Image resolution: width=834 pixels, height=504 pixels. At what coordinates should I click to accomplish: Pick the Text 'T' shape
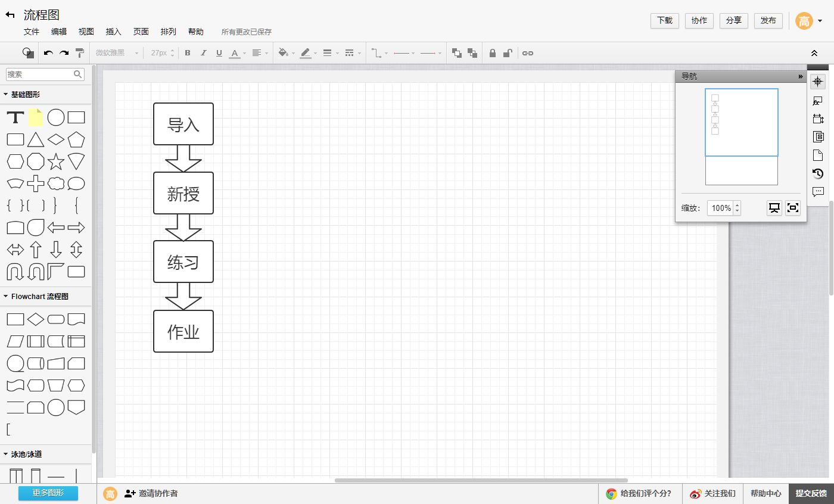15,117
